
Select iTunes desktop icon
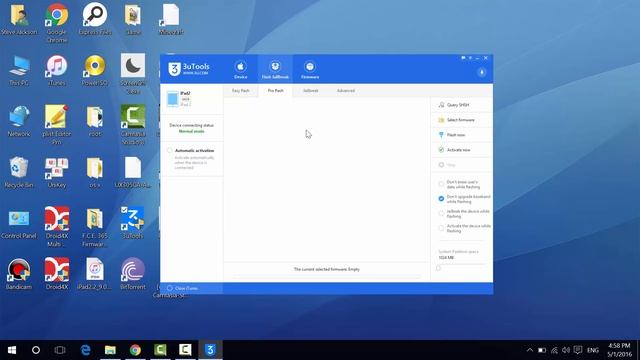[57, 70]
